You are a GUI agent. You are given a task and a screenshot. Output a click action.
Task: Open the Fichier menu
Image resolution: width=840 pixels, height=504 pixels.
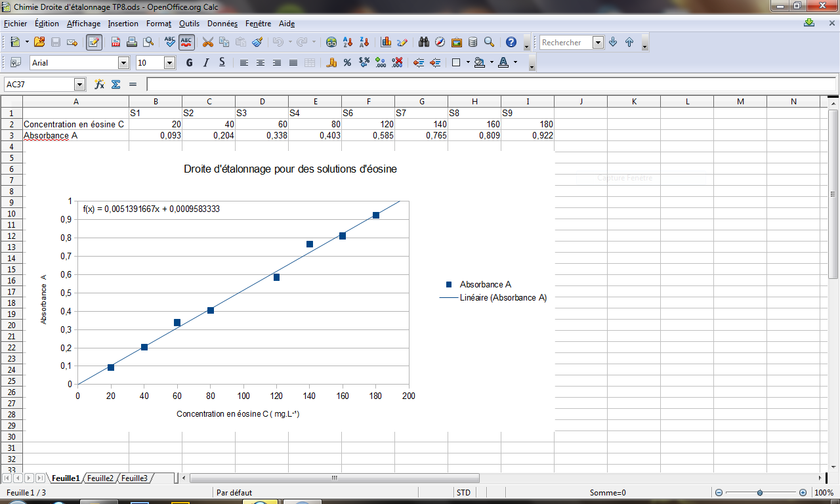[x=16, y=24]
